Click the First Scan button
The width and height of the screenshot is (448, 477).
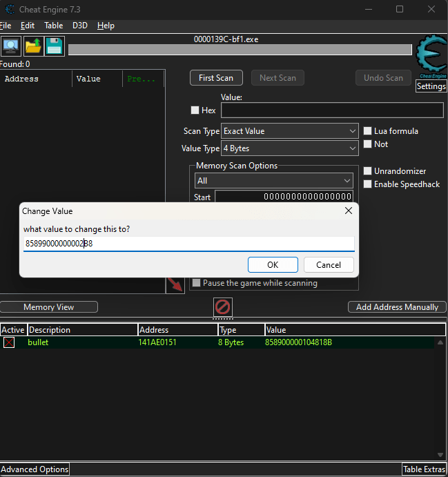point(216,78)
